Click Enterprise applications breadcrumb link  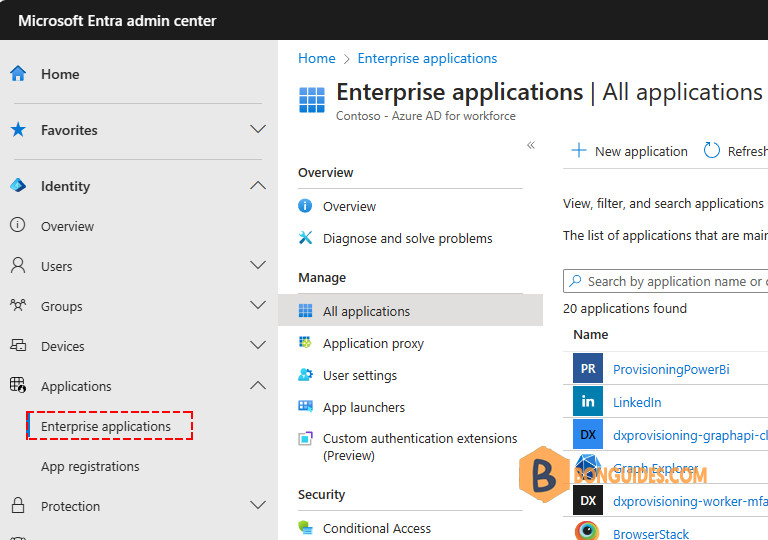(427, 58)
